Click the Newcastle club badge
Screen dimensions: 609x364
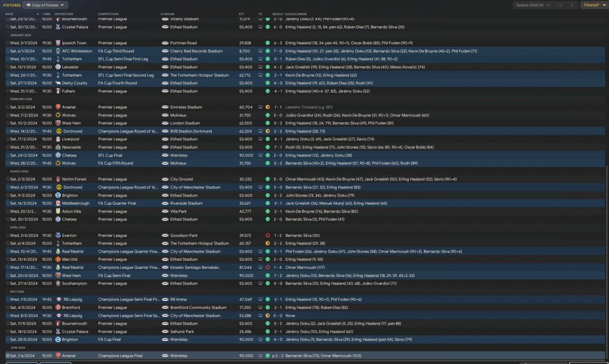click(x=58, y=148)
